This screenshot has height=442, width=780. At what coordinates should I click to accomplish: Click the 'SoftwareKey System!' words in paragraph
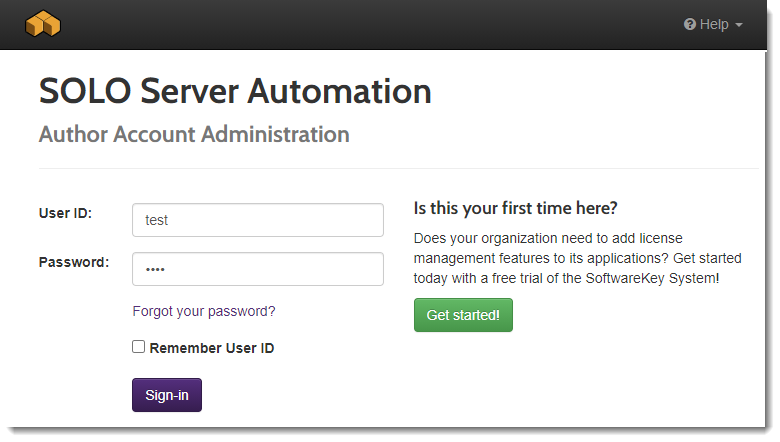(652, 278)
